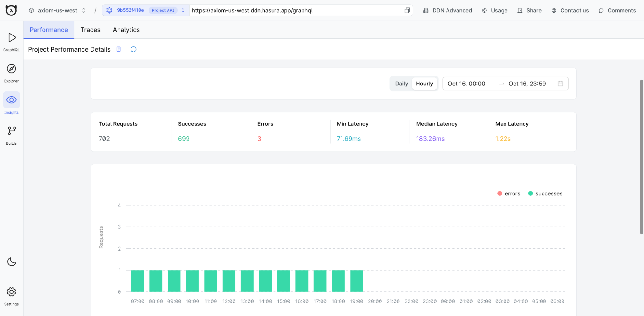Screen dimensions: 644x316
Task: Open the Comments panel
Action: click(x=617, y=10)
